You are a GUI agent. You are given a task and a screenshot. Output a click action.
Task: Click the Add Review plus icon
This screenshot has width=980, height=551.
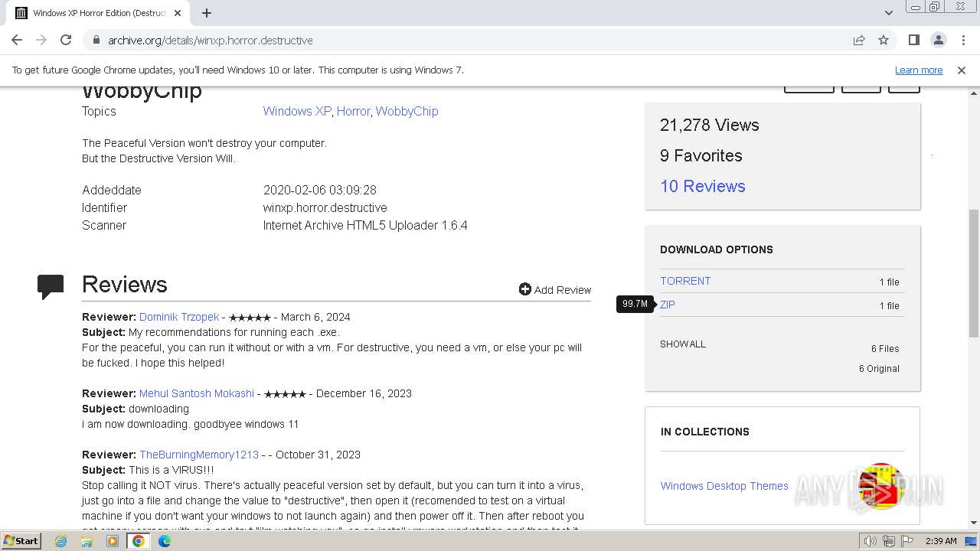coord(524,289)
